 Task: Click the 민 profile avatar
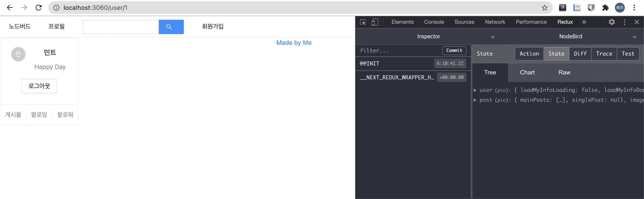click(18, 54)
